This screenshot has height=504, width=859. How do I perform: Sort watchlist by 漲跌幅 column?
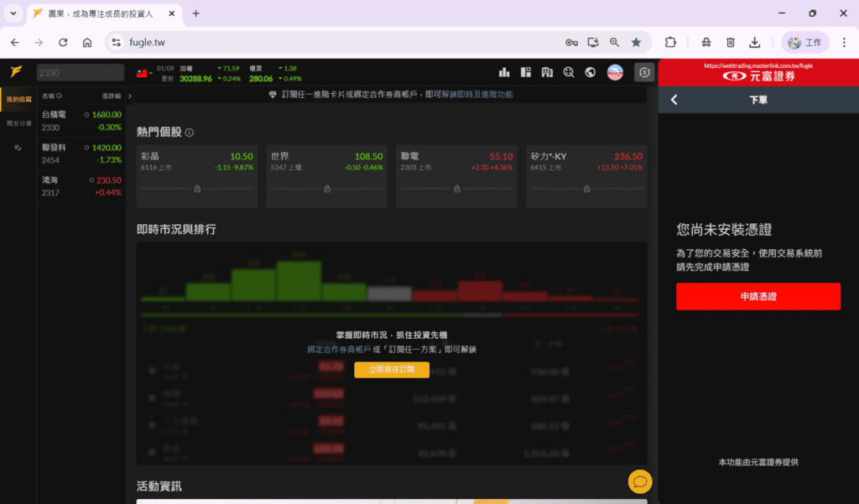[x=111, y=96]
